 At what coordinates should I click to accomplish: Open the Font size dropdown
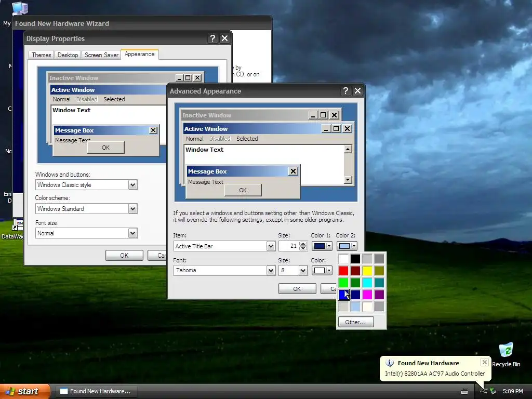click(132, 233)
